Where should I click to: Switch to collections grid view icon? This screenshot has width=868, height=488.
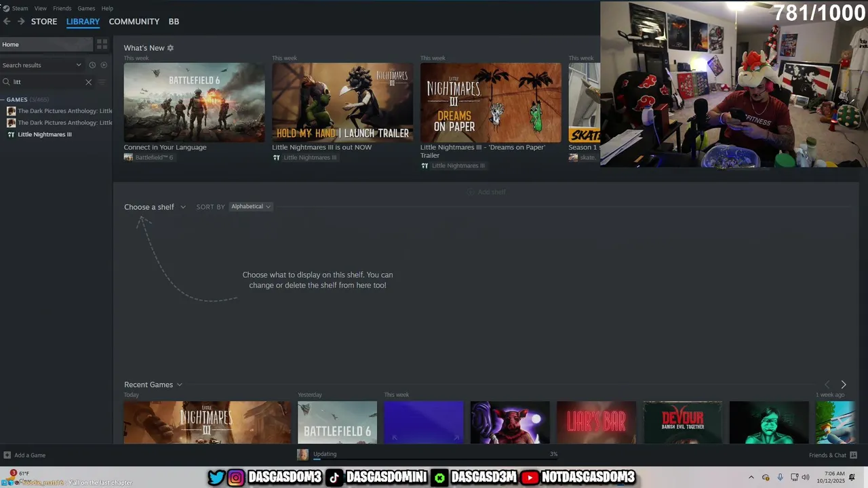click(102, 45)
